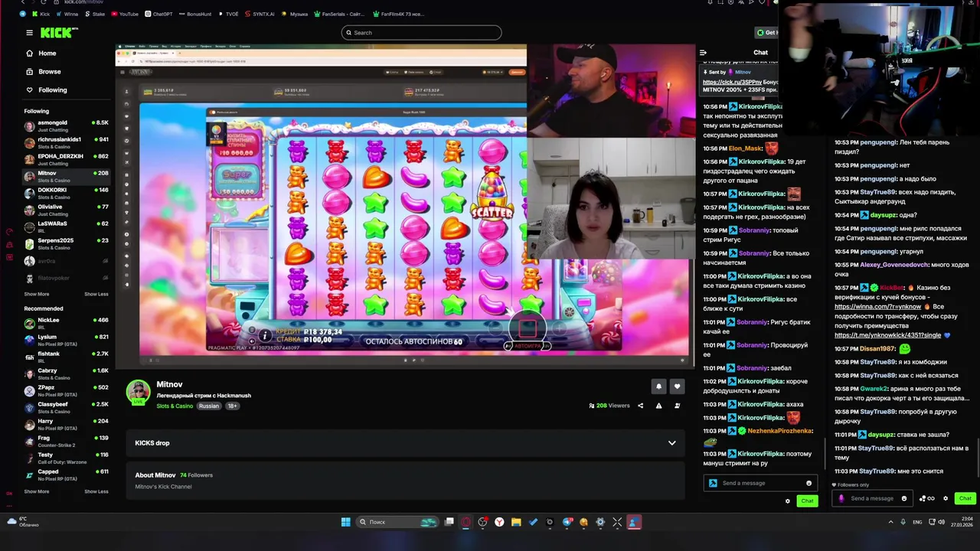Open Frag recommended channel
The height and width of the screenshot is (551, 980).
(66, 441)
